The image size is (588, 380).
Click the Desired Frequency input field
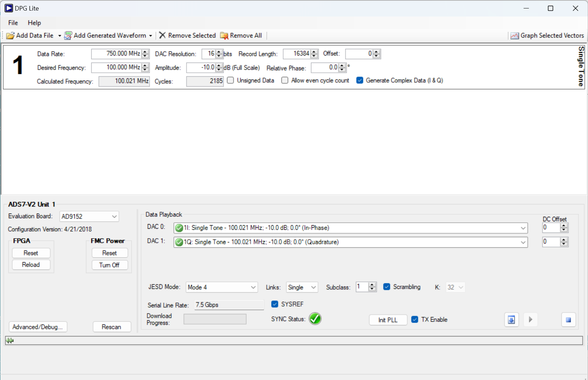click(116, 67)
